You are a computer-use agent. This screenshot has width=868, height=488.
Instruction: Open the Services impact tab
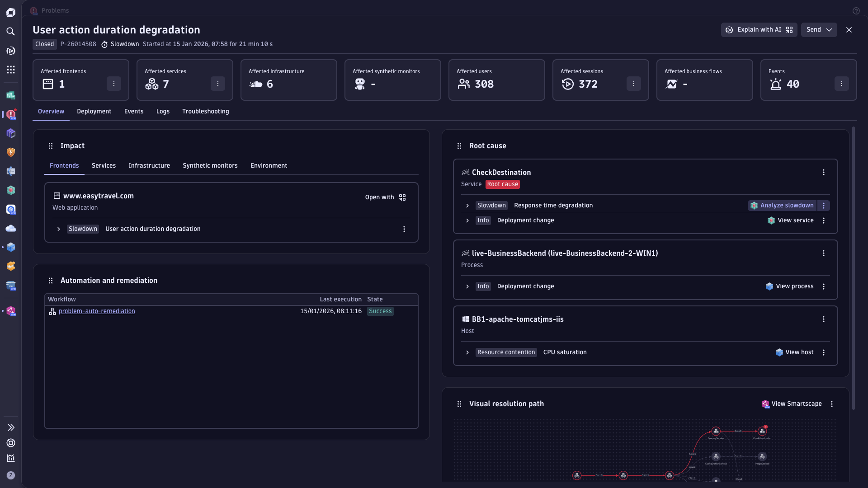point(104,166)
